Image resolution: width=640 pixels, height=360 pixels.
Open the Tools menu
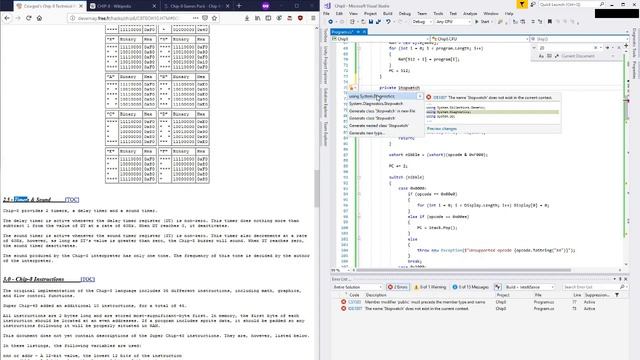[438, 13]
